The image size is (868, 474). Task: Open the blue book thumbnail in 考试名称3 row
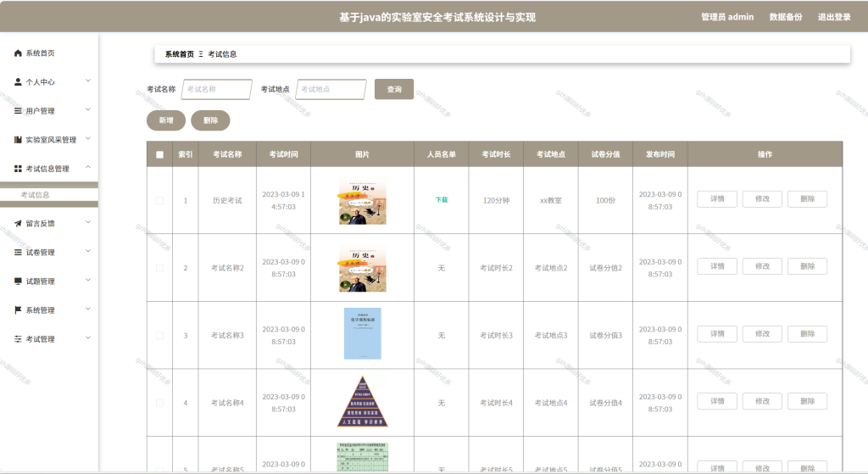tap(363, 333)
